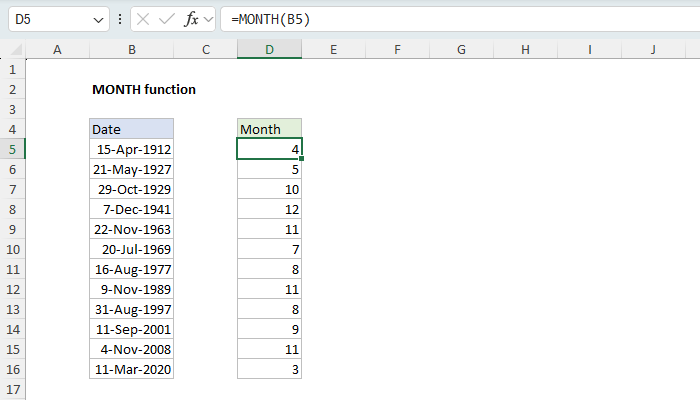Click the Select All corner triangle
Viewport: 700px width, 400px height.
tap(12, 49)
